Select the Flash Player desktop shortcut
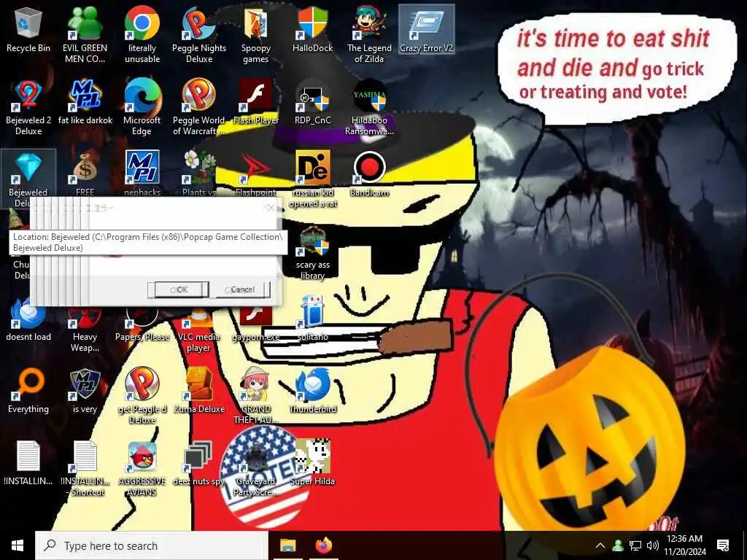This screenshot has height=560, width=747. coord(256,102)
